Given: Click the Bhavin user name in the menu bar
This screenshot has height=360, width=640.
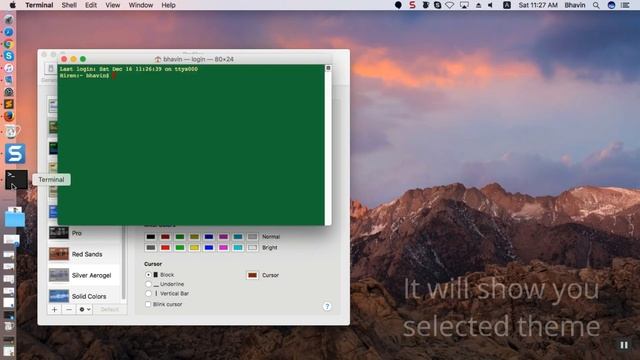Looking at the screenshot, I should (575, 5).
